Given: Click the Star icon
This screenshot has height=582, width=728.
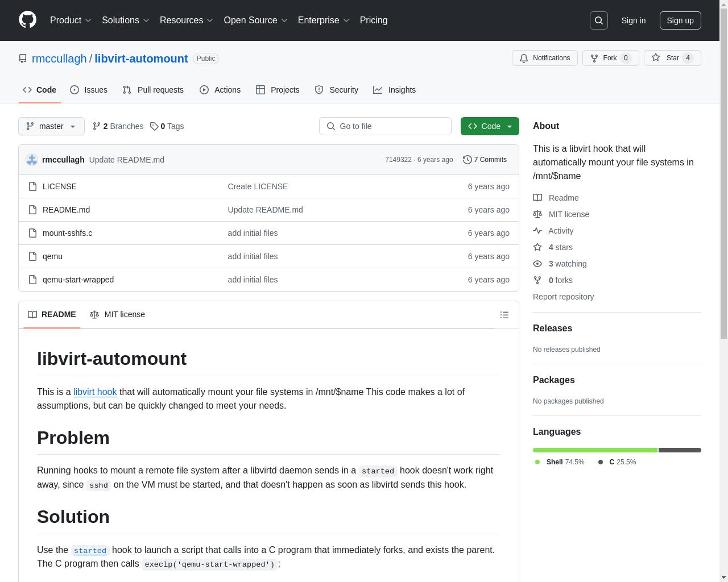Looking at the screenshot, I should [656, 58].
